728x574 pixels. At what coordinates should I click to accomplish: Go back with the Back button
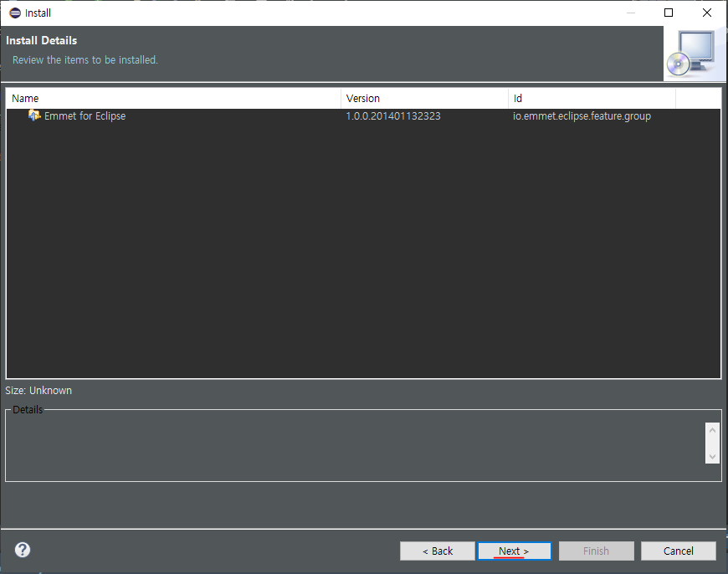[x=438, y=551]
